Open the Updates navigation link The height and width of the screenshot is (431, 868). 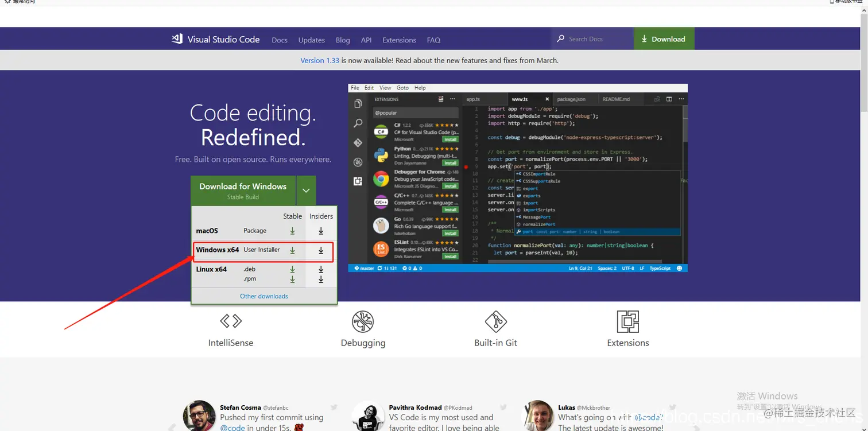[312, 40]
